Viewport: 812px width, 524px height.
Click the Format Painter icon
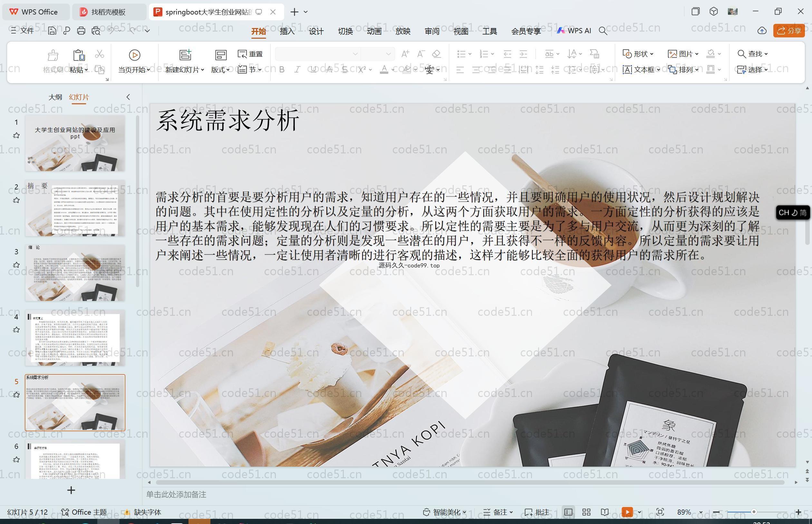tap(53, 55)
